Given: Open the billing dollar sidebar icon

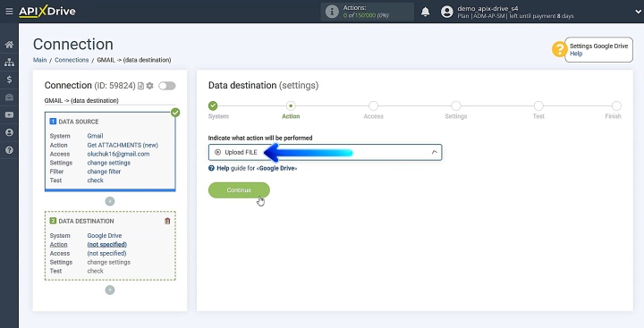Looking at the screenshot, I should tap(9, 80).
